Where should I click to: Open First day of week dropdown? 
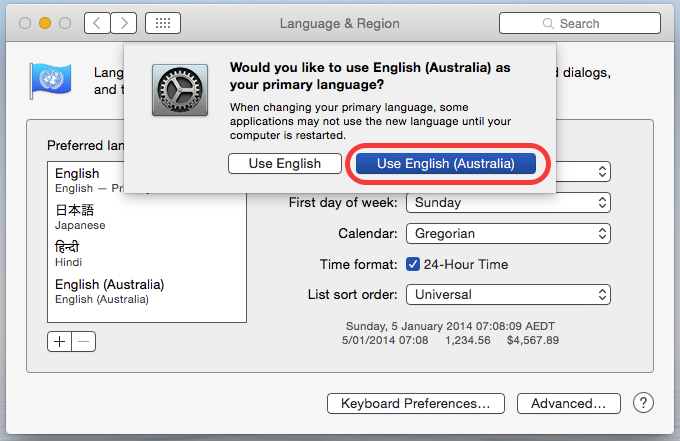coord(507,202)
